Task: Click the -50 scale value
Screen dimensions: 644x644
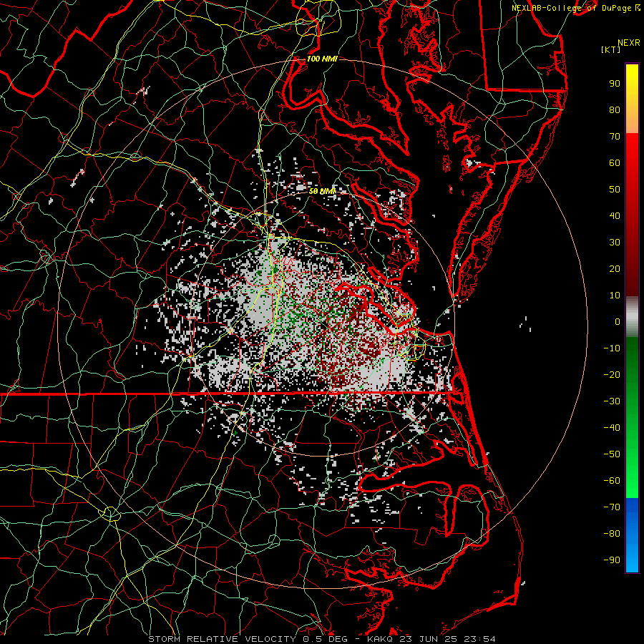Action: (x=612, y=454)
